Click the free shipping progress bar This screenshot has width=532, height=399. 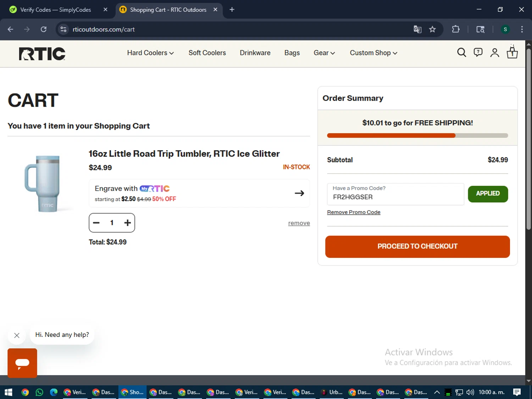(417, 135)
